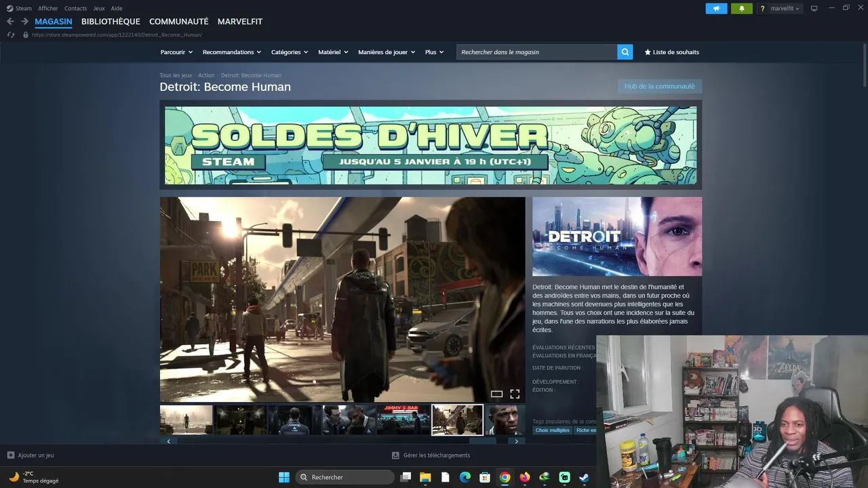Expand the Recommandations dropdown
The width and height of the screenshot is (868, 488).
coord(232,52)
